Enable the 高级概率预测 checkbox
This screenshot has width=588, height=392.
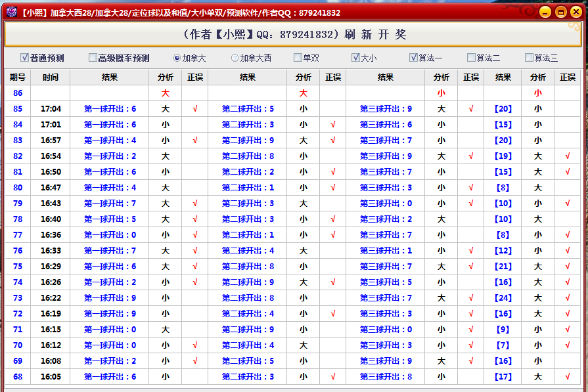tap(93, 58)
